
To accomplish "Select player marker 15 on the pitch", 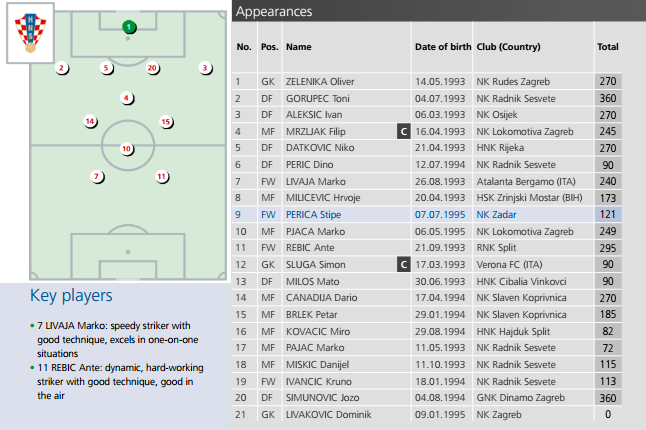I will tap(166, 122).
